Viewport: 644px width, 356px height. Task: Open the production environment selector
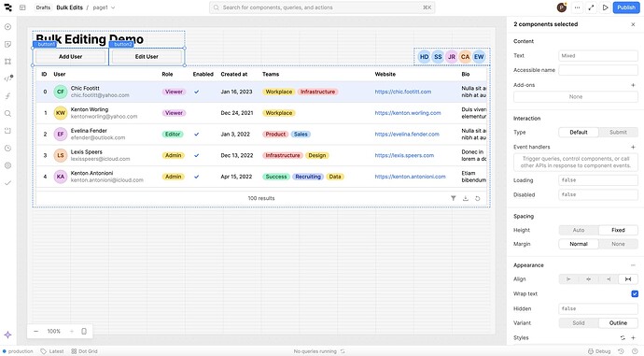click(x=17, y=351)
